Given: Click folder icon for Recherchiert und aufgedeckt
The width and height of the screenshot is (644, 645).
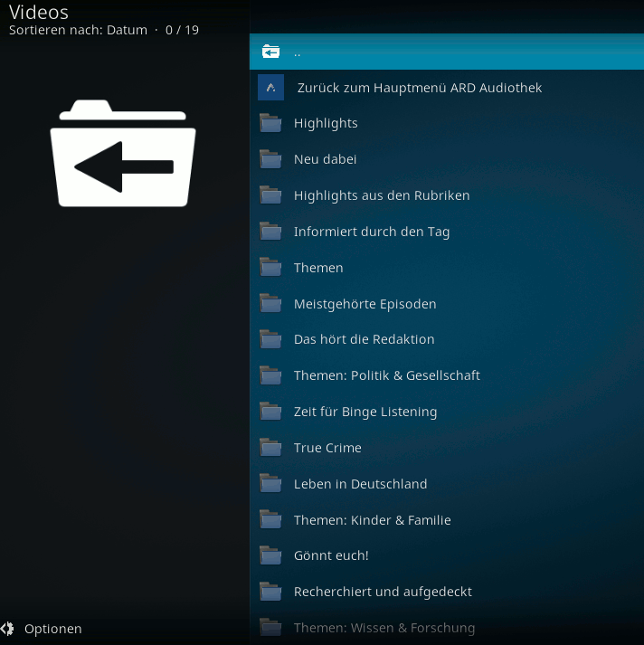Looking at the screenshot, I should tap(270, 592).
